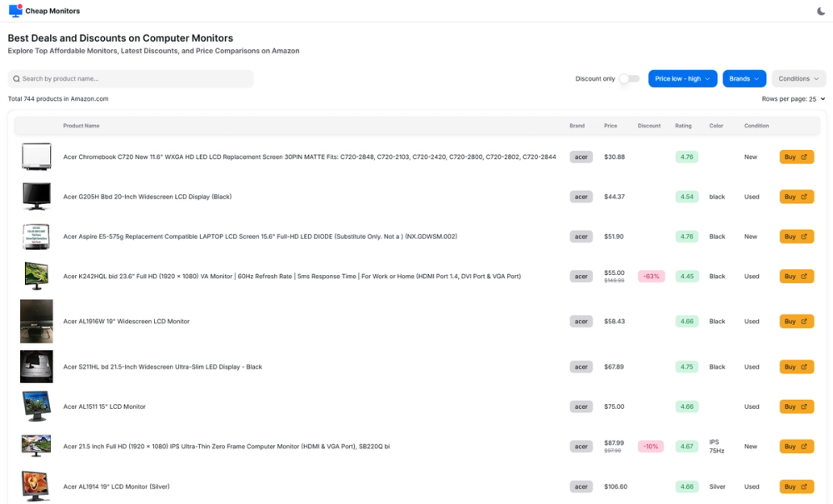Screen dimensions: 833x504
Task: Click Buy for Acer AL1511 monitor
Action: point(796,407)
